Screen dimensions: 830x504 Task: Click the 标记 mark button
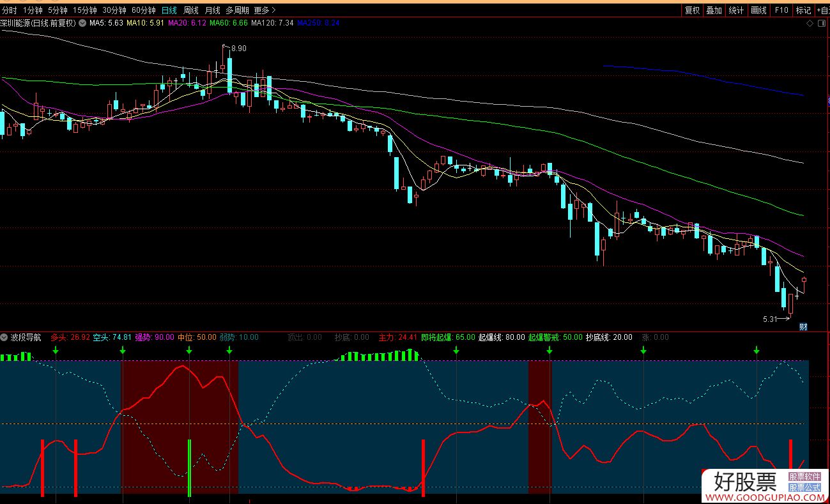pyautogui.click(x=803, y=10)
